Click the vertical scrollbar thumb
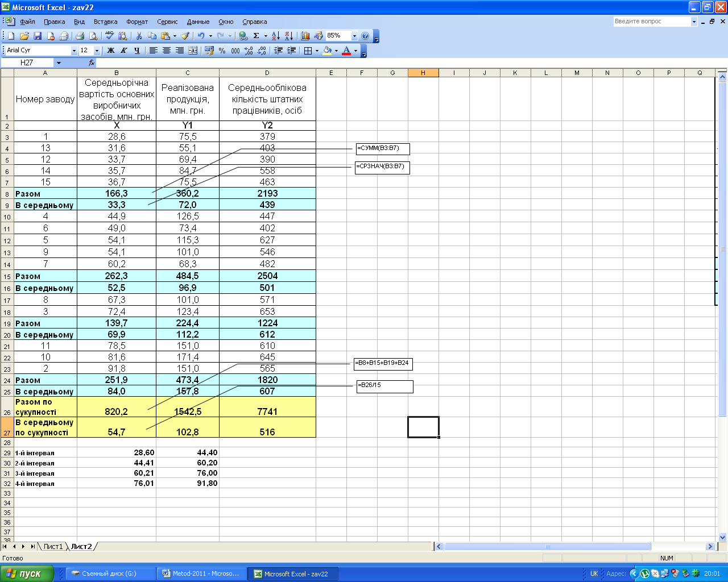Image resolution: width=728 pixels, height=582 pixels. coord(723,249)
